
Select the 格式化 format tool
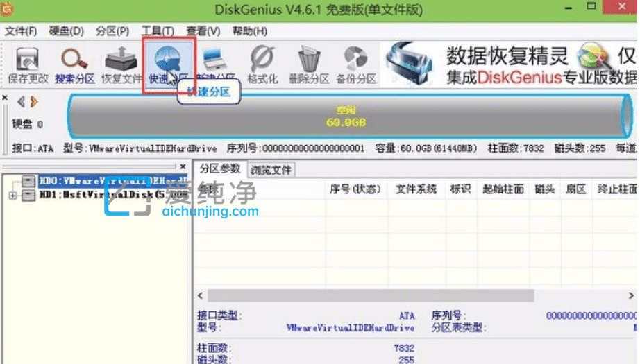[x=262, y=65]
